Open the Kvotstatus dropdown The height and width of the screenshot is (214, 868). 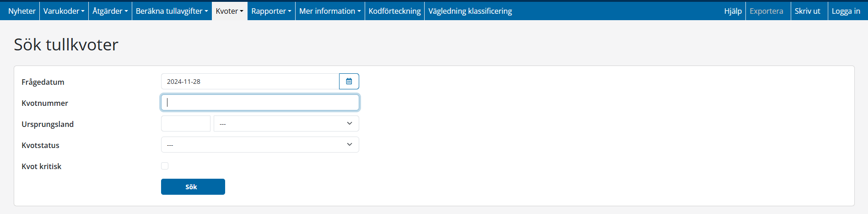(x=259, y=145)
